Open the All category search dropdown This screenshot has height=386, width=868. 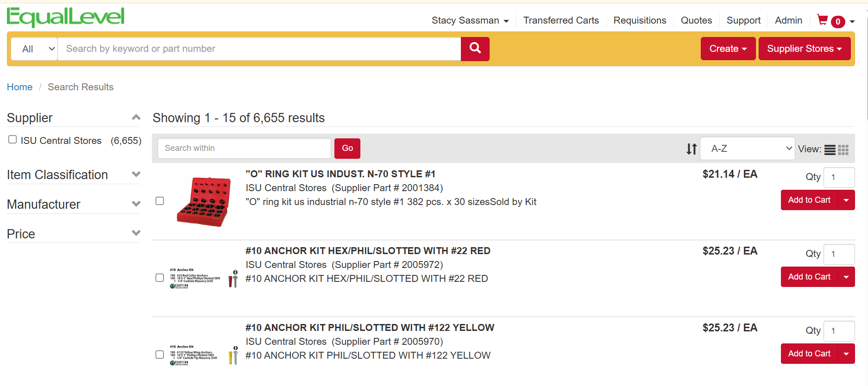[34, 49]
